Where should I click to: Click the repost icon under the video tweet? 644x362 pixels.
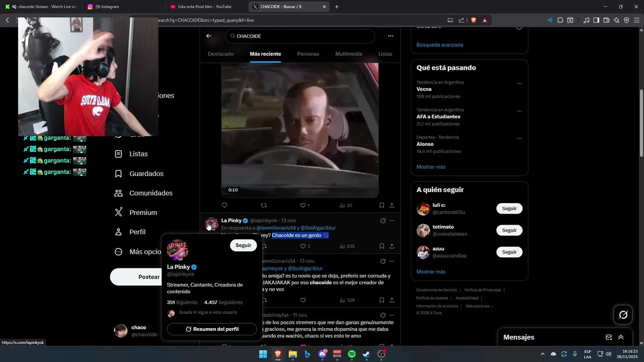point(264,205)
